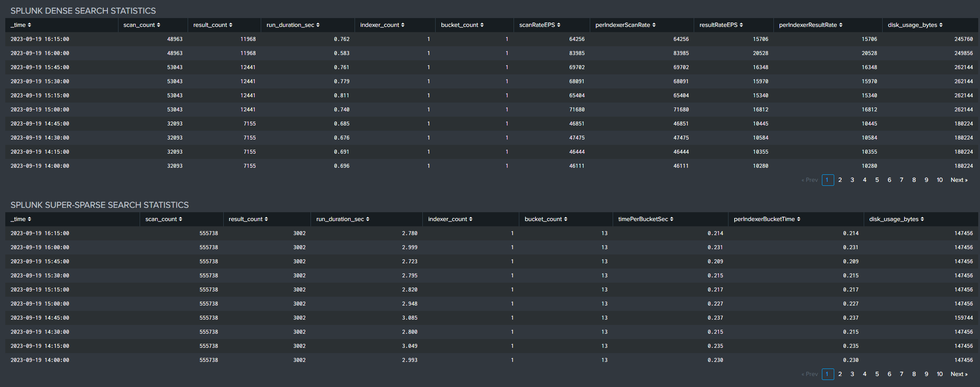The image size is (980, 387).
Task: Click the sort arrows beside scanRateEPS
Action: [x=558, y=25]
